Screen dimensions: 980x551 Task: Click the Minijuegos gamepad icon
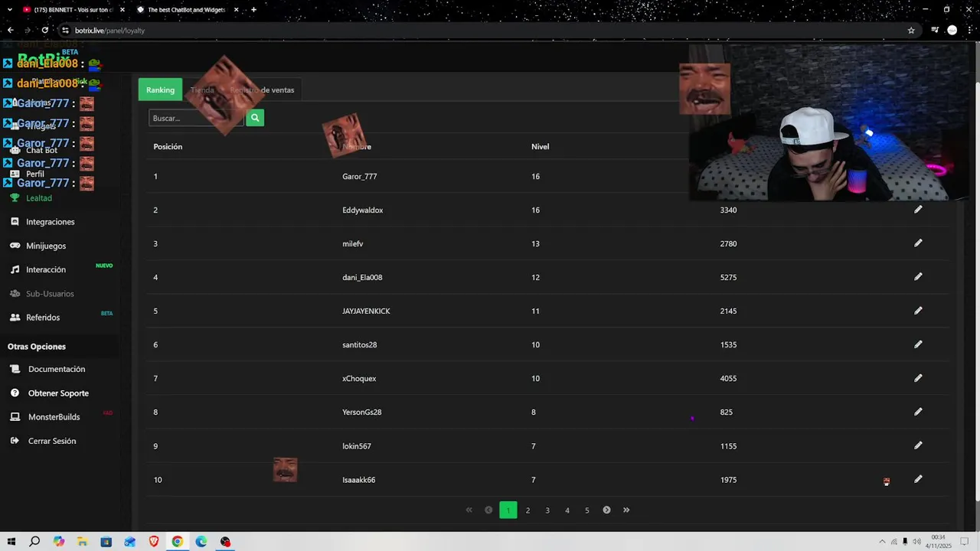15,246
